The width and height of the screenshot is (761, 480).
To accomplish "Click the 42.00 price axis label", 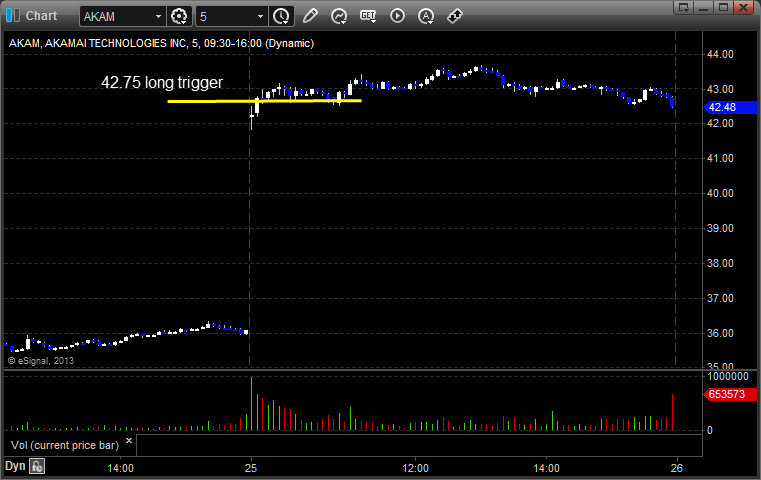I will [720, 123].
